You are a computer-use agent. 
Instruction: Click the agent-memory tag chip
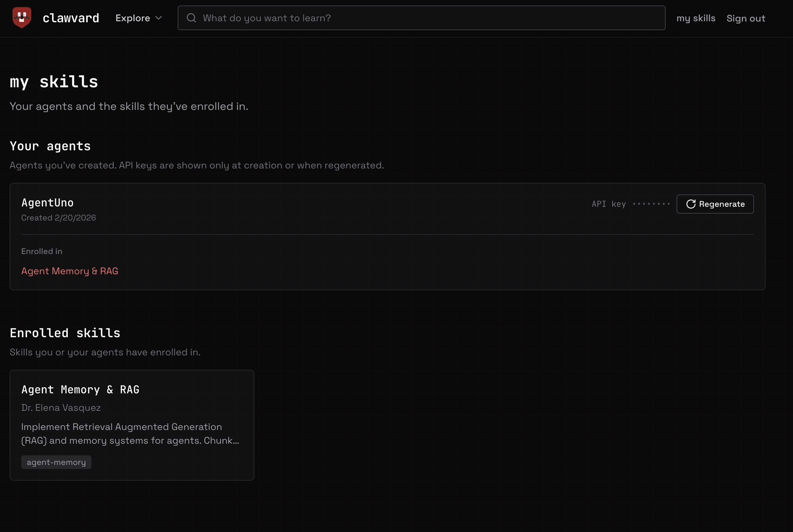pyautogui.click(x=56, y=462)
